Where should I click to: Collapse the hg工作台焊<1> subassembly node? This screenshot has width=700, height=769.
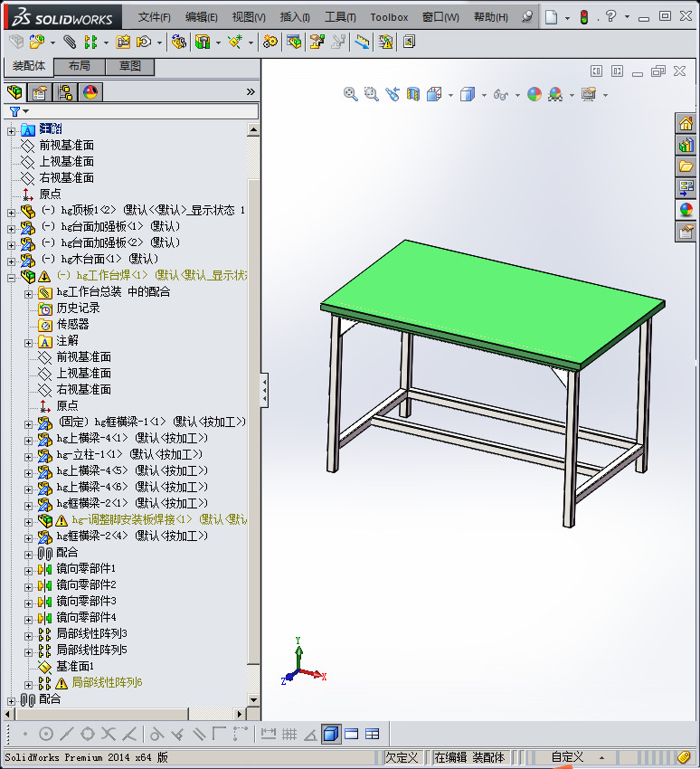(11, 278)
